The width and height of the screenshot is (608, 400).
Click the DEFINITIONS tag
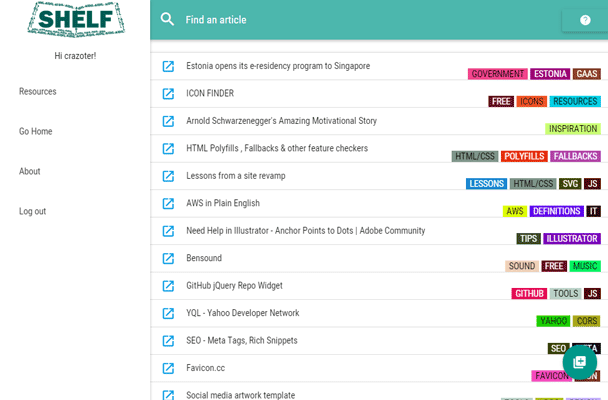[556, 211]
